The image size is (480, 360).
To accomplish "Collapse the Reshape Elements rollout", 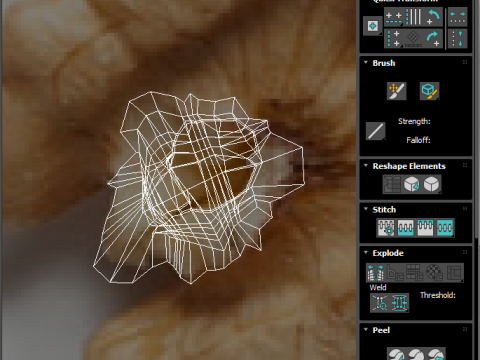I will (x=366, y=165).
